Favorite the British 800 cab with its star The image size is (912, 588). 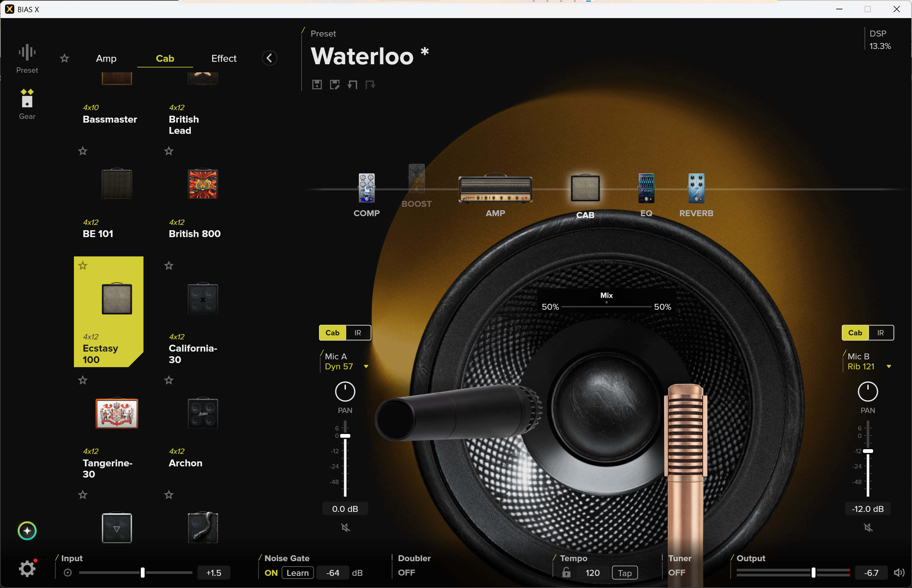169,151
